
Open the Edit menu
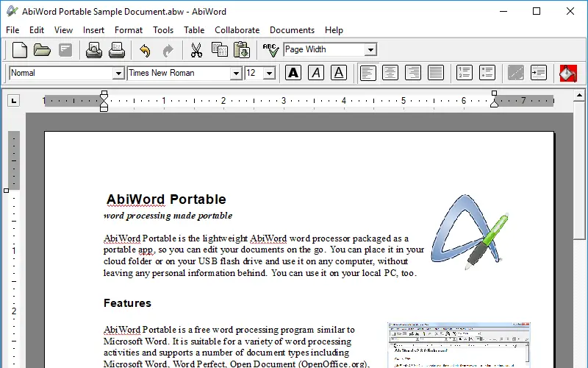tap(37, 30)
